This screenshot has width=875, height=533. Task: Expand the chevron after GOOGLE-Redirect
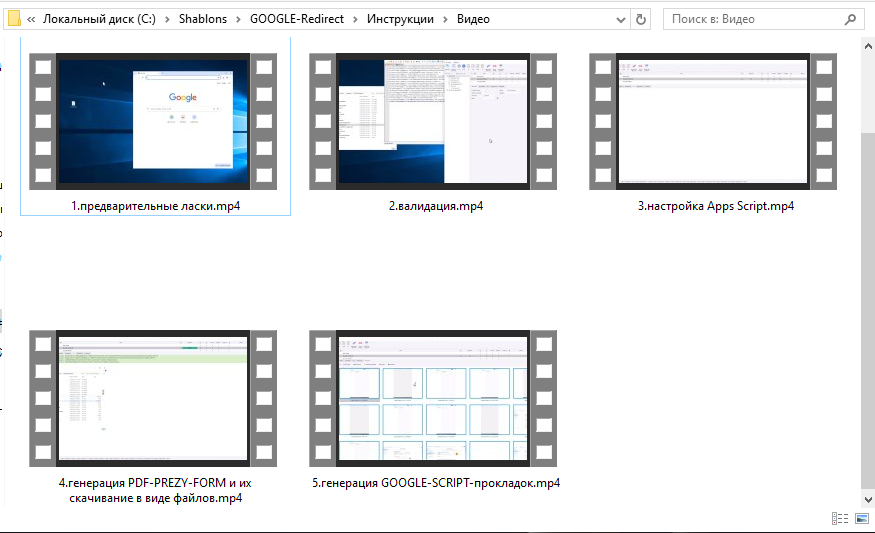(x=355, y=20)
